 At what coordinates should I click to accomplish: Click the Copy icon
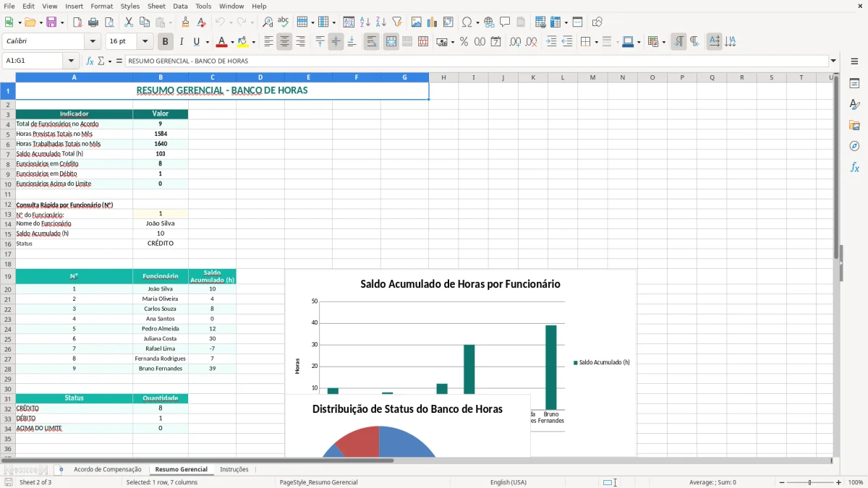[144, 22]
